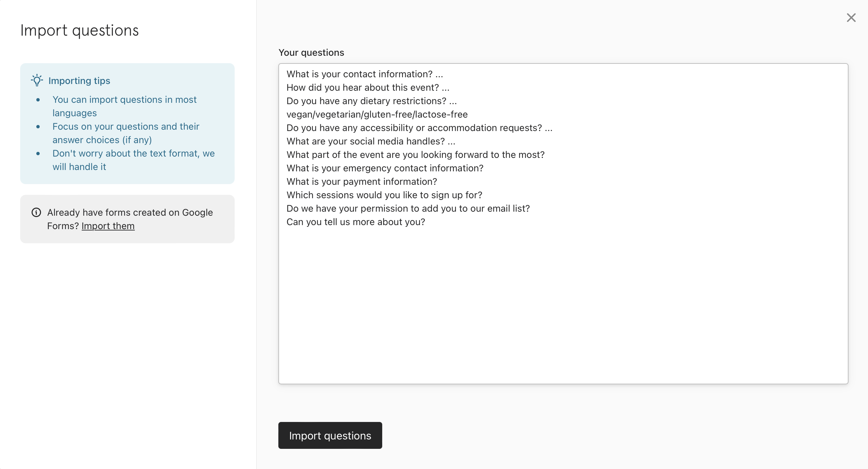Click the info icon beside Google Forms note
The width and height of the screenshot is (868, 469).
pyautogui.click(x=36, y=212)
